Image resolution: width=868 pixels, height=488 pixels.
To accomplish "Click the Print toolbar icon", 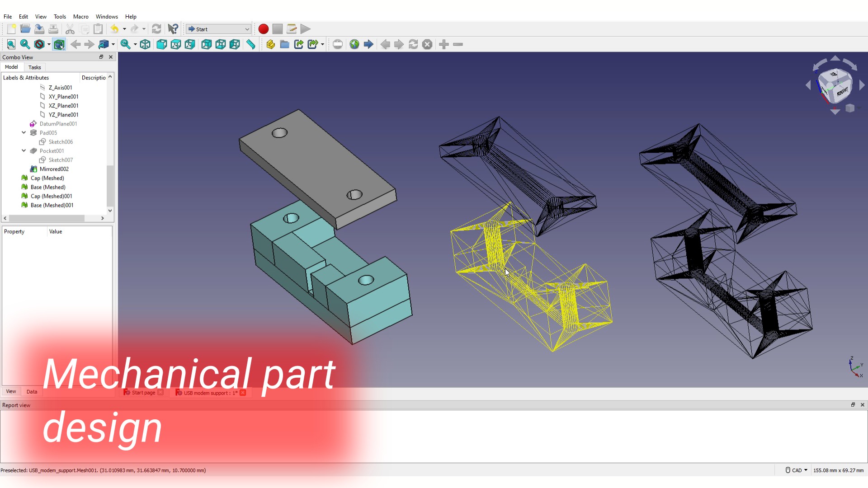I will pos(53,29).
